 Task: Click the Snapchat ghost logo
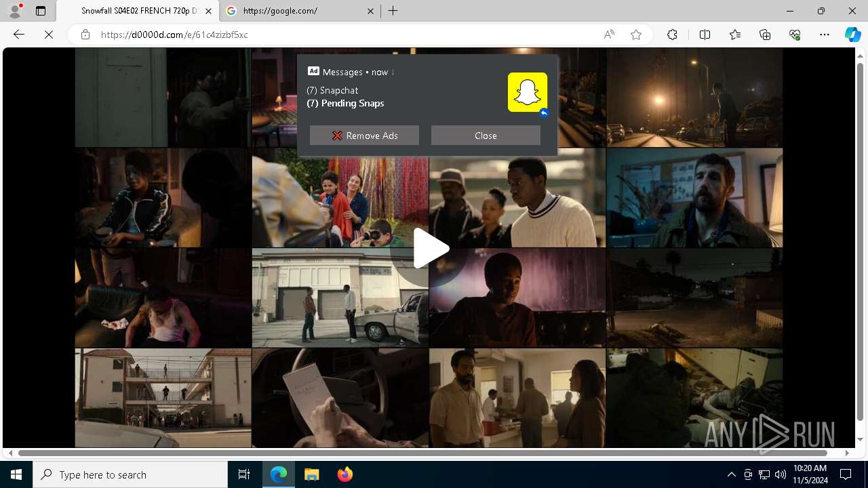528,92
